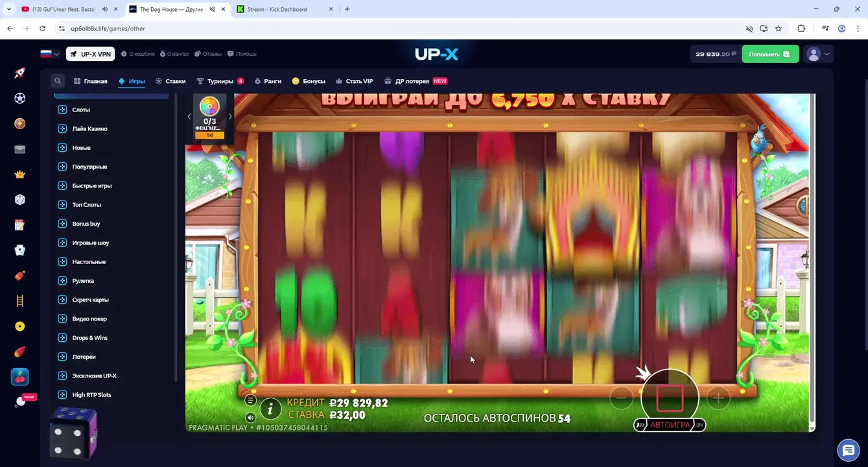Click the games category list scrollbar
This screenshot has width=868, height=467.
click(x=176, y=237)
